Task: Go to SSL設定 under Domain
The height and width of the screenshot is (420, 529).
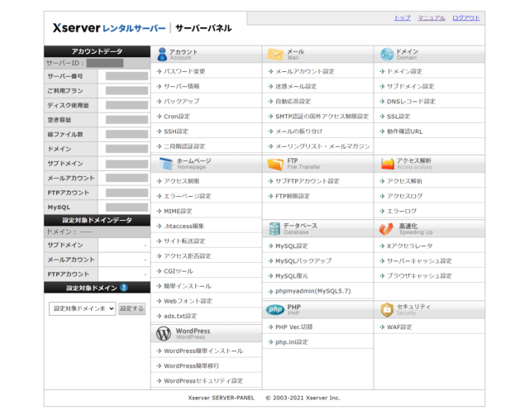Action: coord(398,117)
